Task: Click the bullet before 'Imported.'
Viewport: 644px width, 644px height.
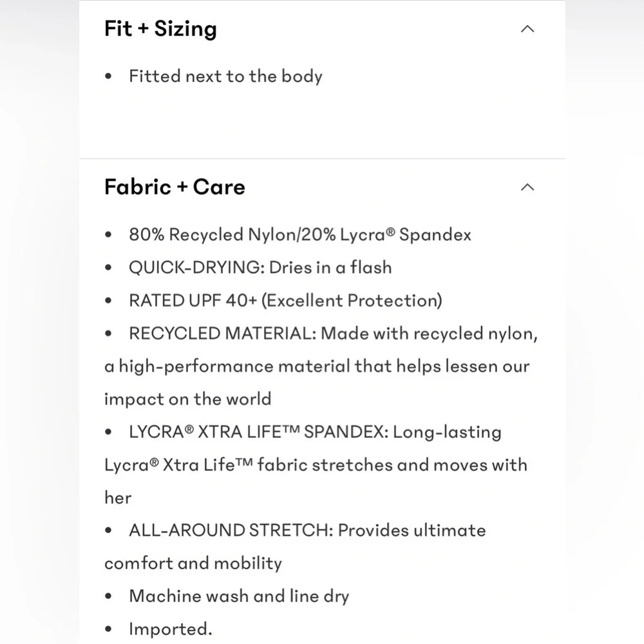Action: [108, 629]
